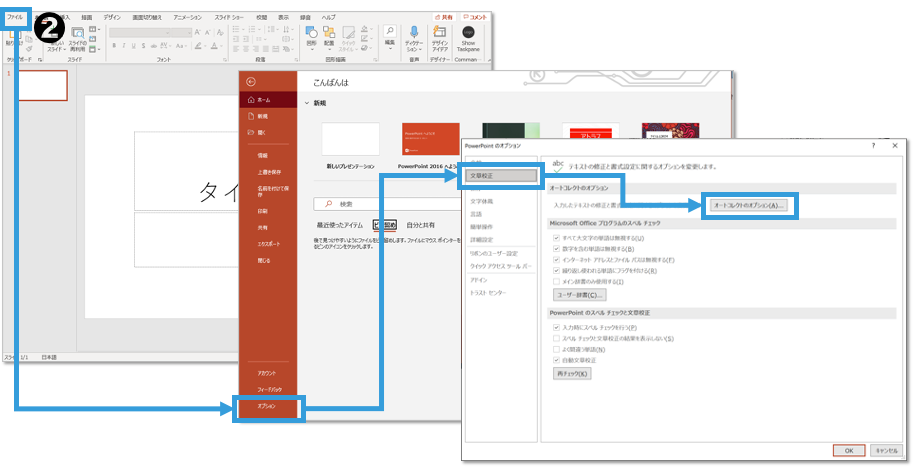Select オプション in backstage sidebar
This screenshot has height=468, width=914.
[268, 406]
